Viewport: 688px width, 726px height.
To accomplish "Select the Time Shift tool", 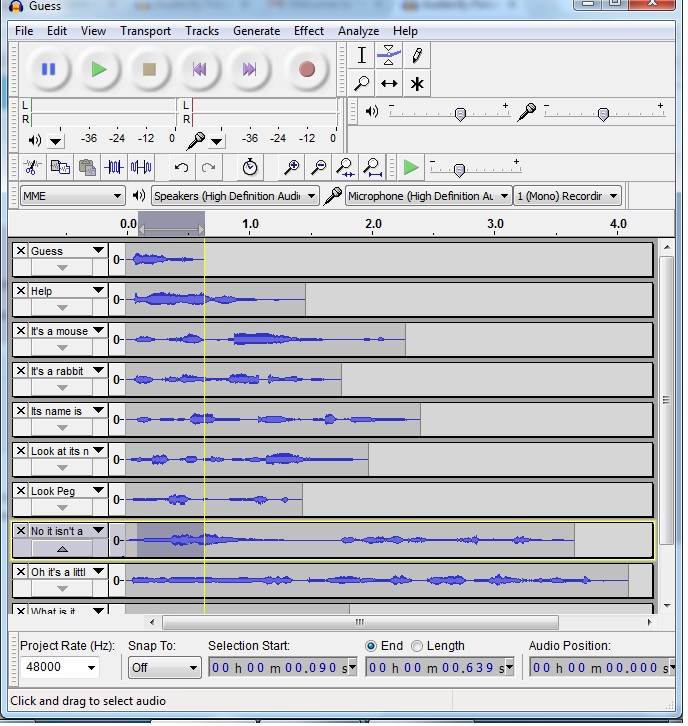I will tap(389, 83).
